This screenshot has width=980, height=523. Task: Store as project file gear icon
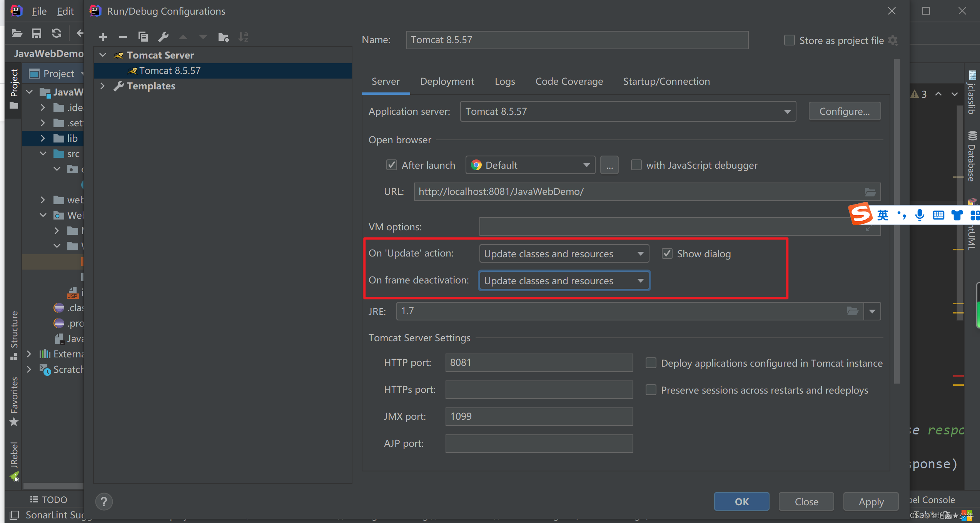(893, 40)
